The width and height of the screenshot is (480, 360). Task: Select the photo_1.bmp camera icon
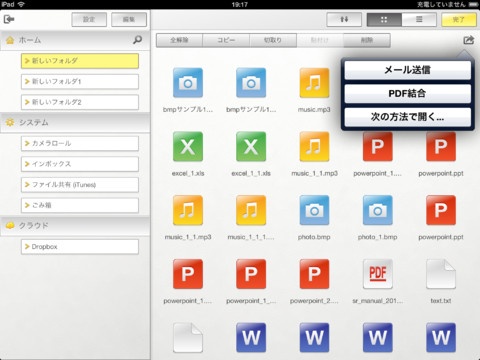pos(377,210)
